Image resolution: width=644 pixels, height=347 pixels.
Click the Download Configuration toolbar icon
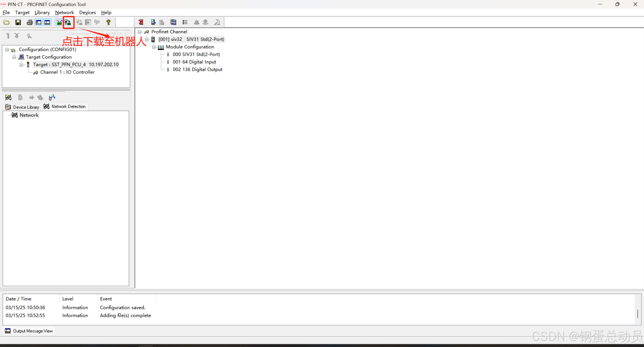pos(68,22)
